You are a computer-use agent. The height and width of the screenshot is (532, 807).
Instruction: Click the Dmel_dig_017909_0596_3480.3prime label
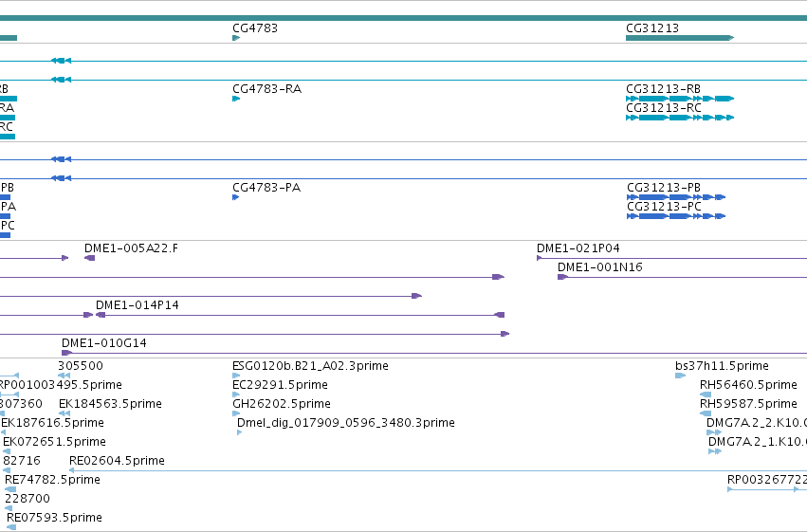click(x=346, y=423)
